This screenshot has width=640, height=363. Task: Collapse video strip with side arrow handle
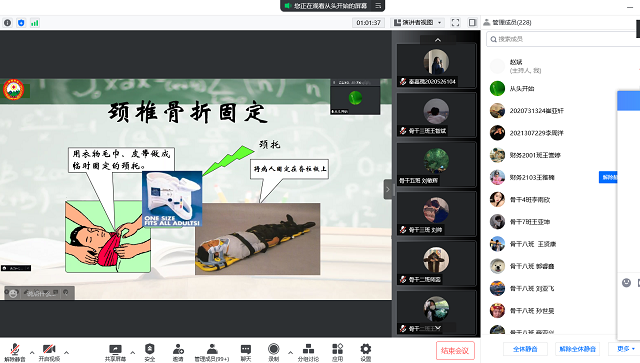(388, 189)
